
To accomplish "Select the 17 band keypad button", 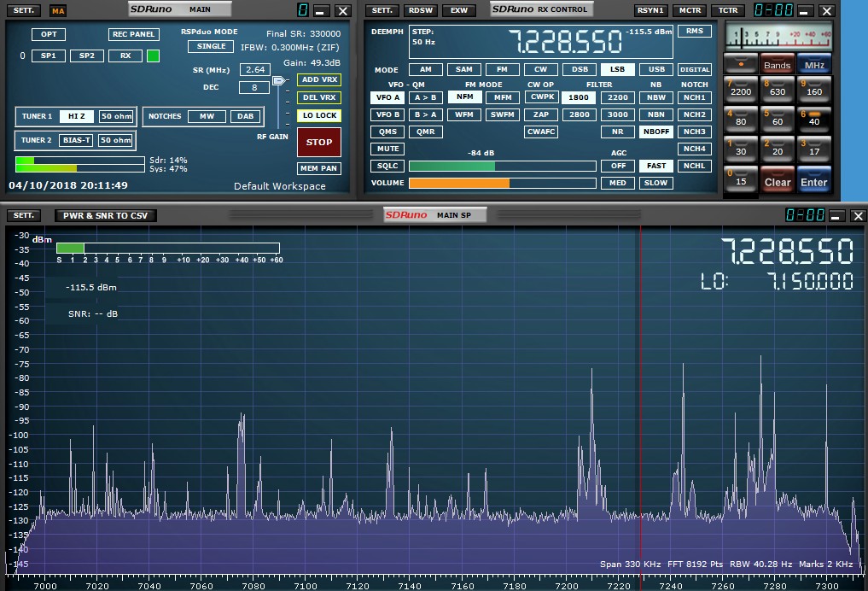I will pyautogui.click(x=813, y=149).
